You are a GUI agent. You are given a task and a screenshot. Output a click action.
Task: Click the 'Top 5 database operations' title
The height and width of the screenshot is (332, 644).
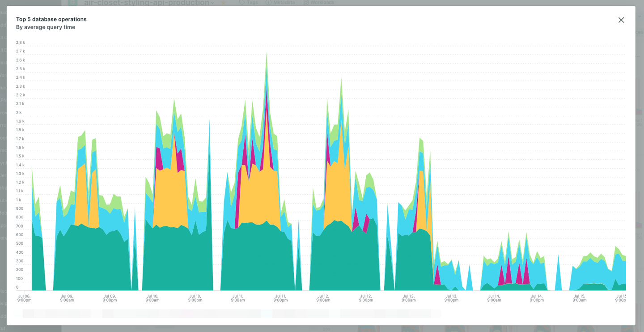point(51,19)
